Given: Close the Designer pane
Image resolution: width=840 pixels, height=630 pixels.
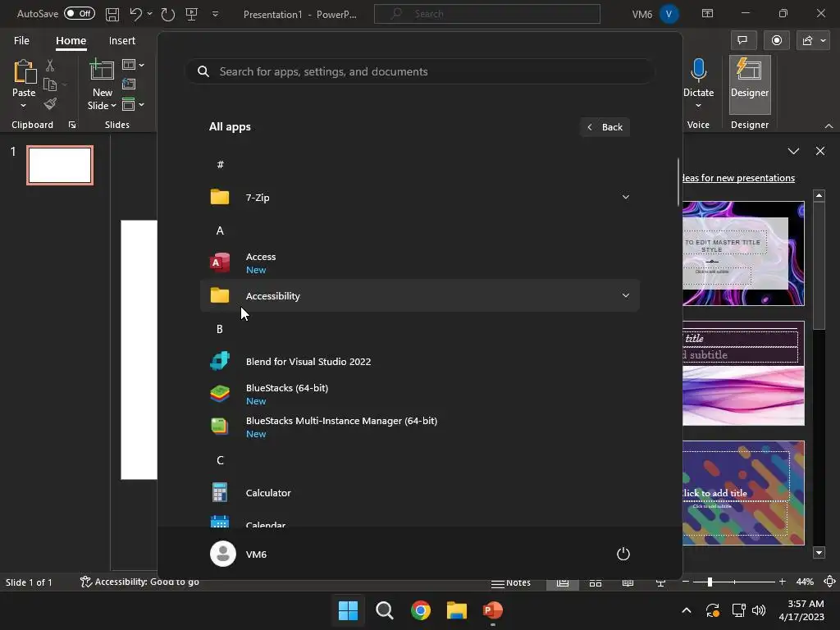Looking at the screenshot, I should [820, 151].
